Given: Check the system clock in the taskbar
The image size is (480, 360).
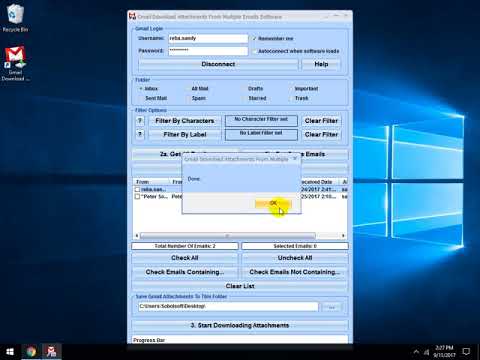Looking at the screenshot, I should tap(445, 351).
